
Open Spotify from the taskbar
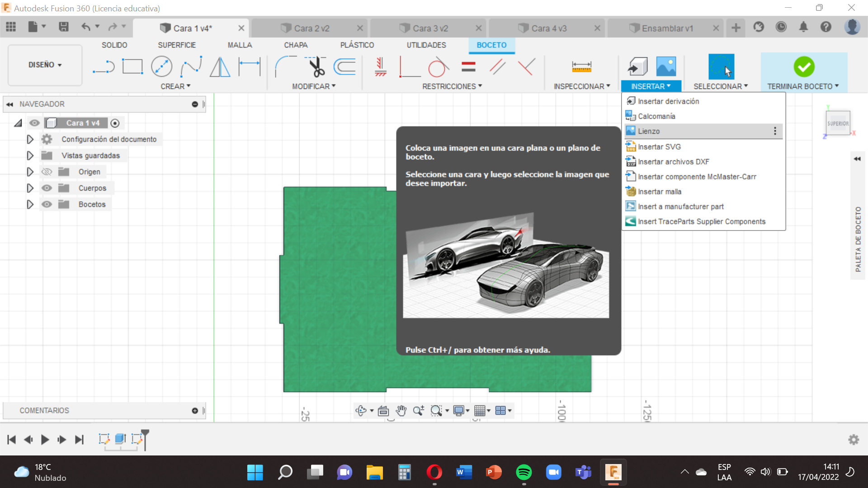pyautogui.click(x=524, y=472)
